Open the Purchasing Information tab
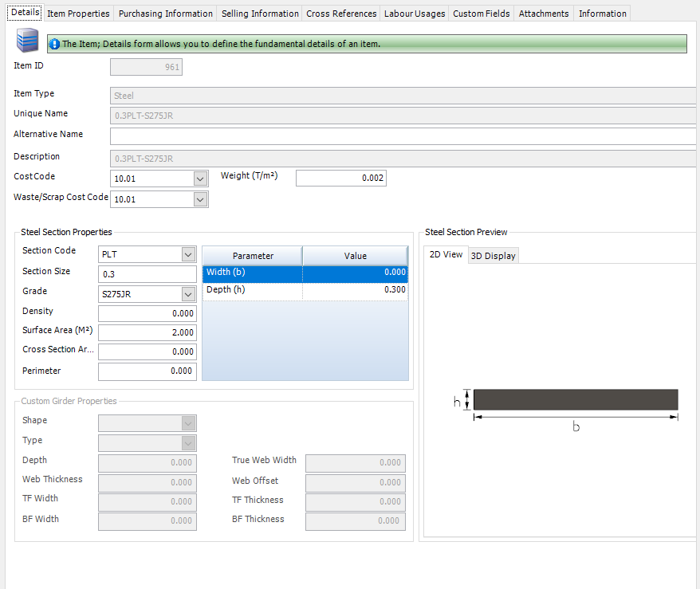The image size is (700, 589). [166, 14]
